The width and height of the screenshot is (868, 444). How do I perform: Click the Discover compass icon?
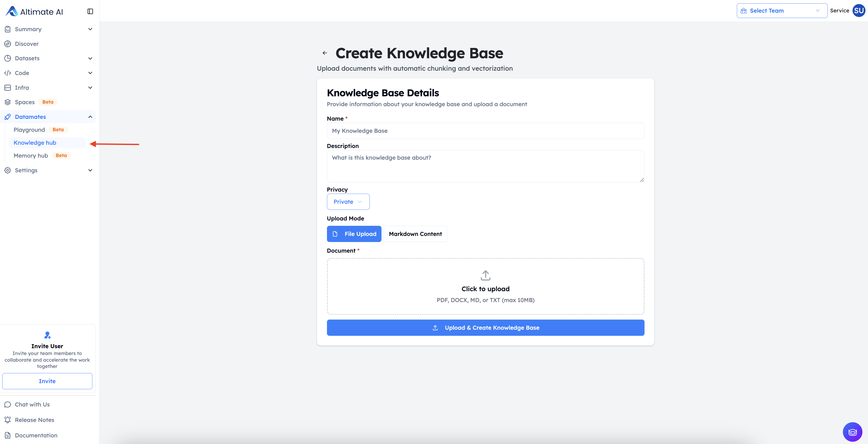[x=8, y=44]
